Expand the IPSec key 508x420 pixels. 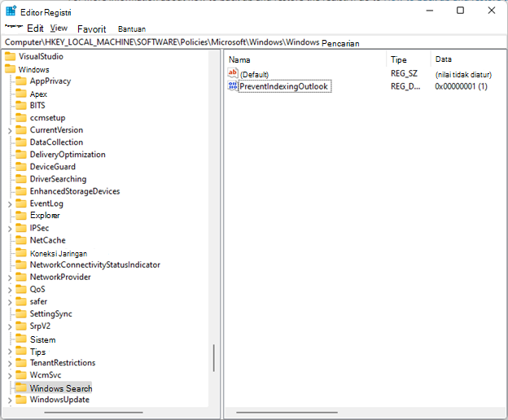[x=10, y=229]
